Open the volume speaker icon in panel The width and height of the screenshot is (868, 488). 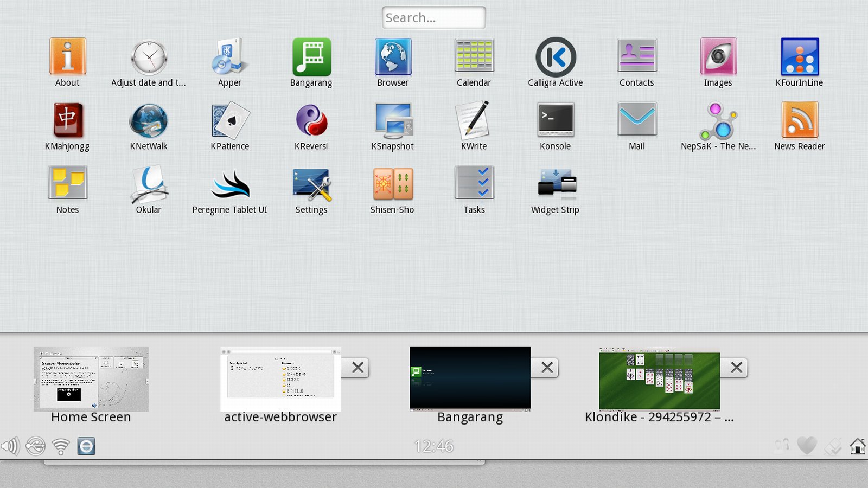click(x=10, y=446)
